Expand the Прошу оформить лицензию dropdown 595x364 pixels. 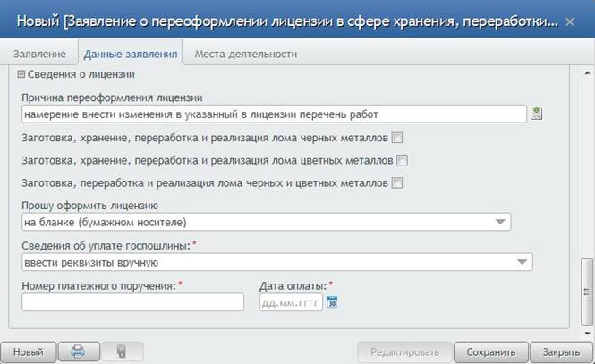point(266,222)
